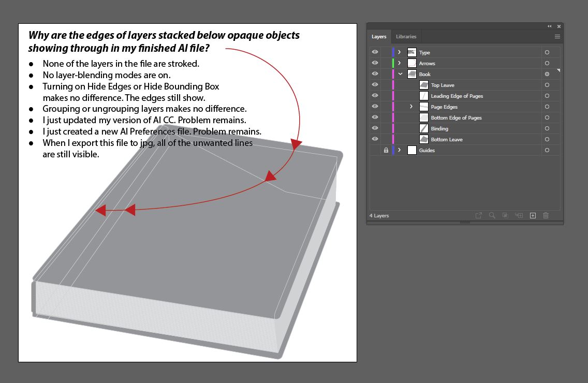Switch to the Libraries tab
The width and height of the screenshot is (588, 383).
pos(406,36)
